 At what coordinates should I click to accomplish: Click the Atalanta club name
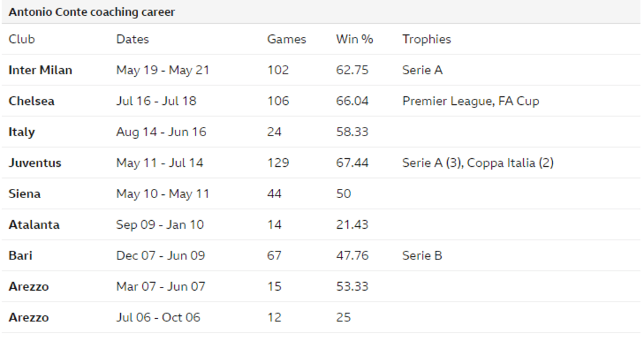34,224
